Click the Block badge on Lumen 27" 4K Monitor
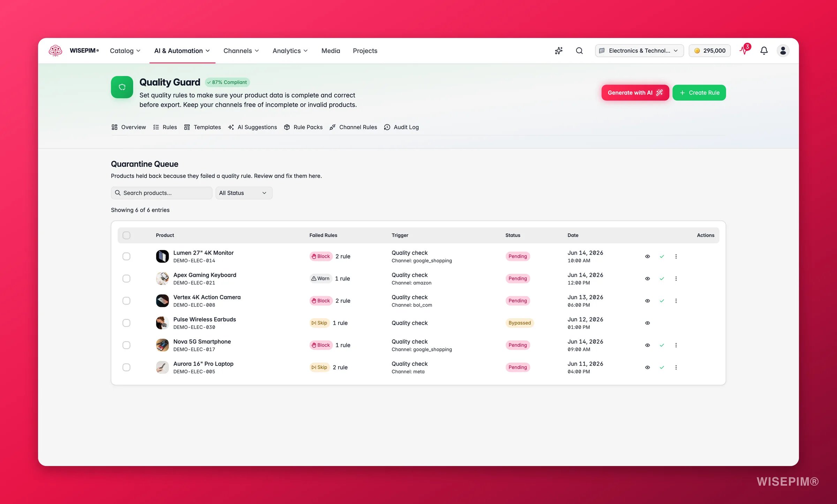 (x=321, y=256)
